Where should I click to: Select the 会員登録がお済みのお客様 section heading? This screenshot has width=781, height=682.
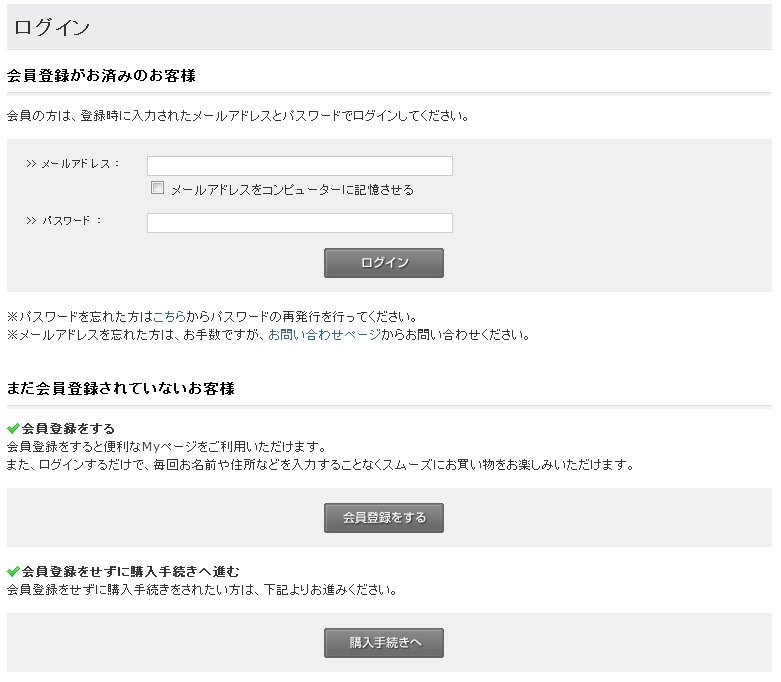101,76
